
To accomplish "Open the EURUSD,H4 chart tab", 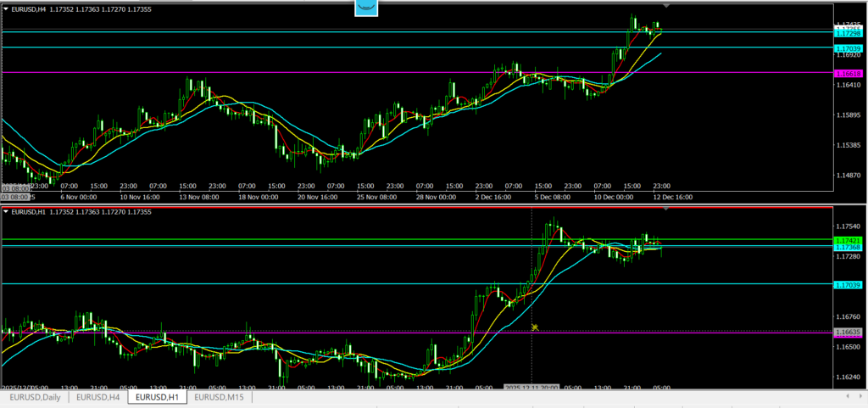I will pyautogui.click(x=97, y=396).
